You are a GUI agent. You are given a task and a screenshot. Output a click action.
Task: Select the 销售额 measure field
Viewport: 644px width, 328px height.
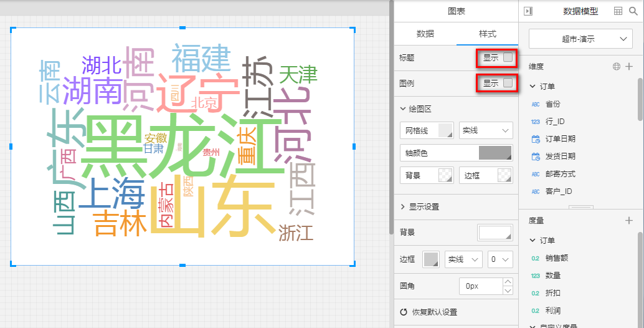pyautogui.click(x=556, y=258)
